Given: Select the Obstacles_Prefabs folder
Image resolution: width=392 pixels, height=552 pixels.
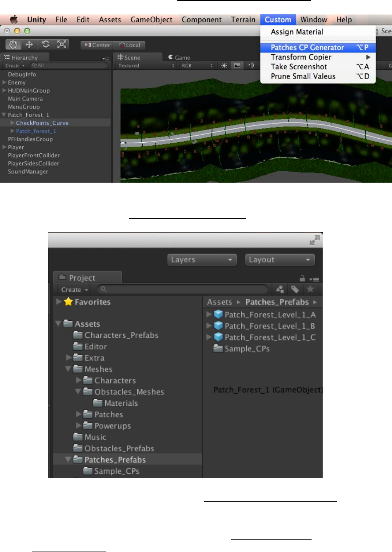Looking at the screenshot, I should (x=113, y=448).
